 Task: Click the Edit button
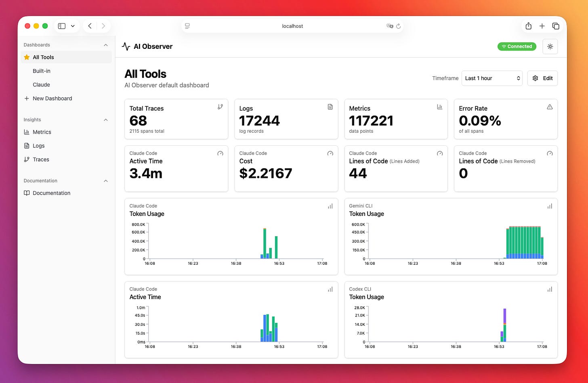[547, 78]
